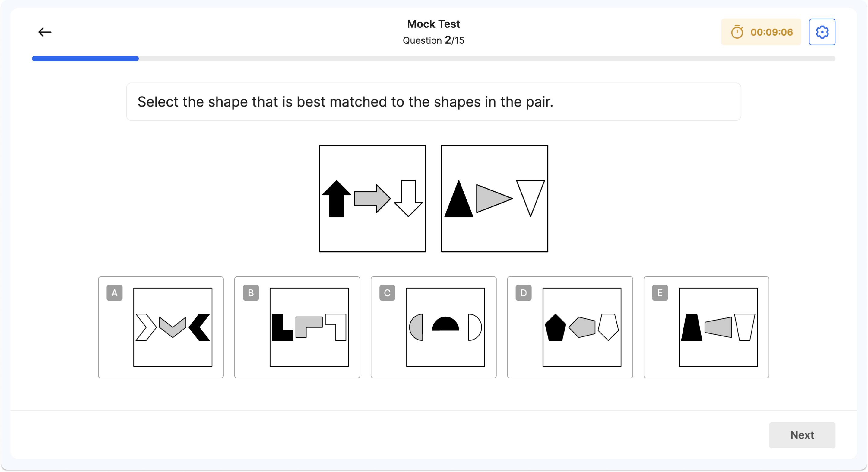Click the back arrow to exit the test

pyautogui.click(x=44, y=32)
